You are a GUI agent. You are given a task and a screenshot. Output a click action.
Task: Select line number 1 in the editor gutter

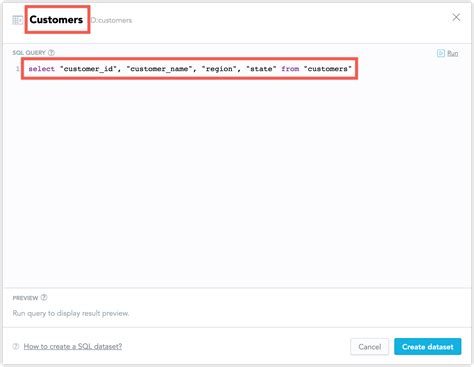click(17, 69)
